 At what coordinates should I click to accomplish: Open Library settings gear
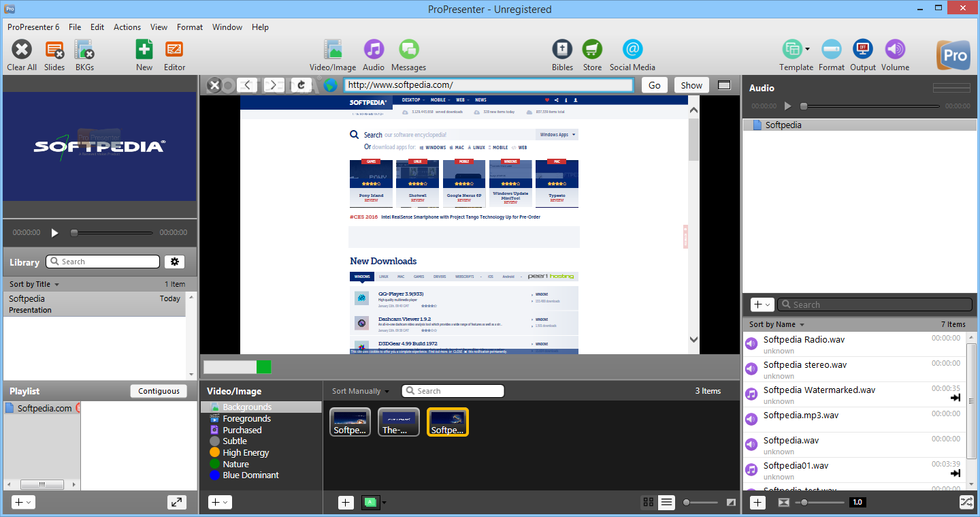(x=175, y=262)
